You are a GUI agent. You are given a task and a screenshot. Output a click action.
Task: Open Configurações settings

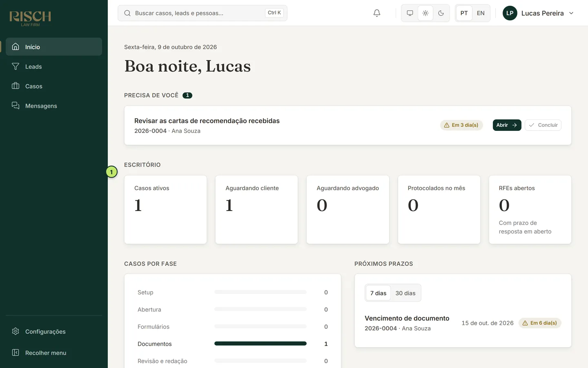(54, 331)
